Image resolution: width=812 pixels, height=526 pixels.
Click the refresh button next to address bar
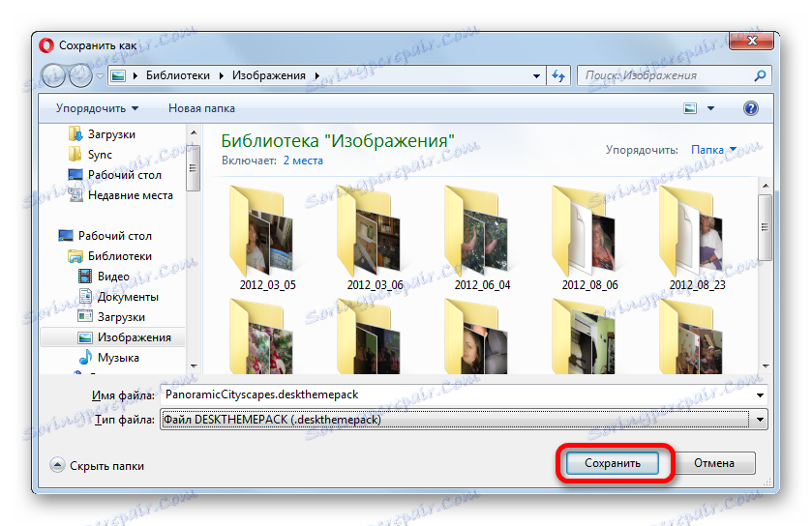click(558, 75)
